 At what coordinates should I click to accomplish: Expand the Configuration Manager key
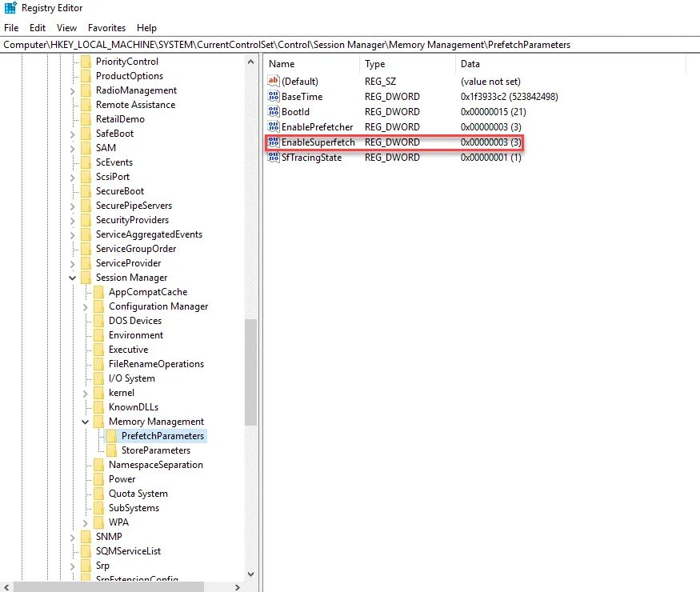coord(86,306)
